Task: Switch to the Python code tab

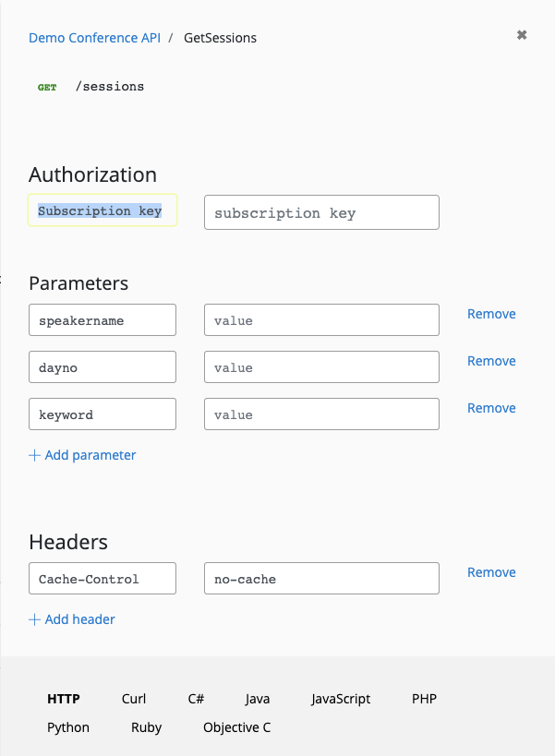Action: (x=67, y=727)
